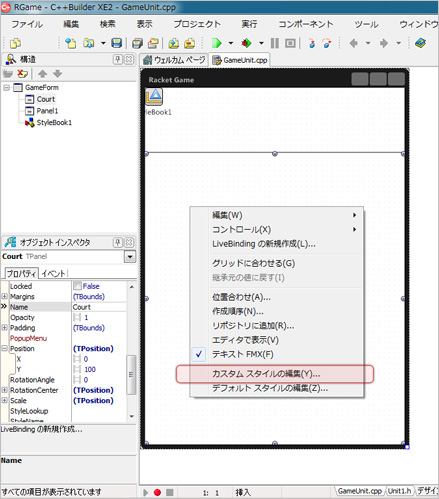Select カスタム スタイルの編集(Y) menu item

(266, 374)
